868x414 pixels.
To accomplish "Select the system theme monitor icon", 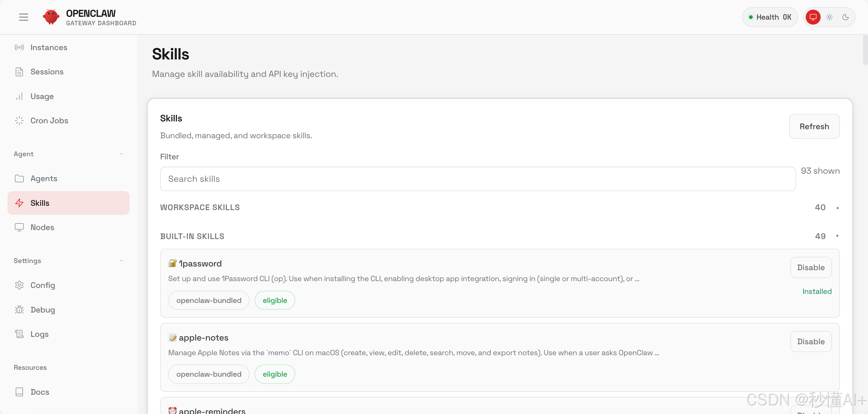I will [x=813, y=17].
